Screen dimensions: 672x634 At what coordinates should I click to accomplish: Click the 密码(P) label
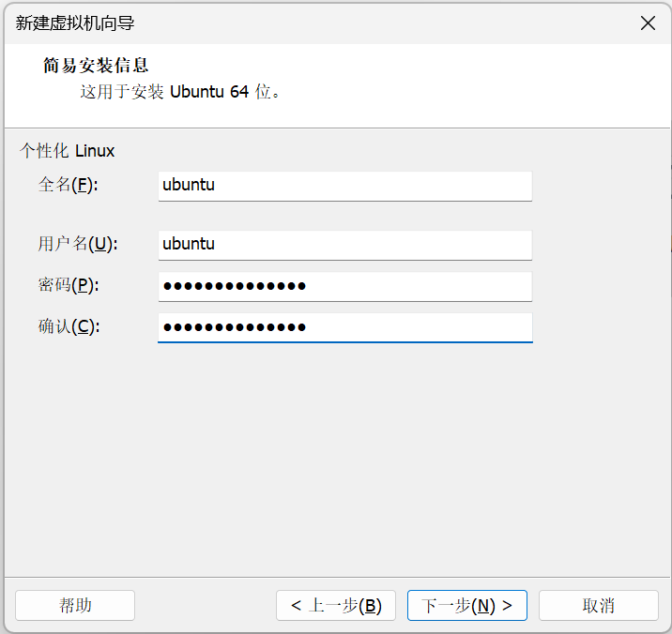tap(68, 285)
